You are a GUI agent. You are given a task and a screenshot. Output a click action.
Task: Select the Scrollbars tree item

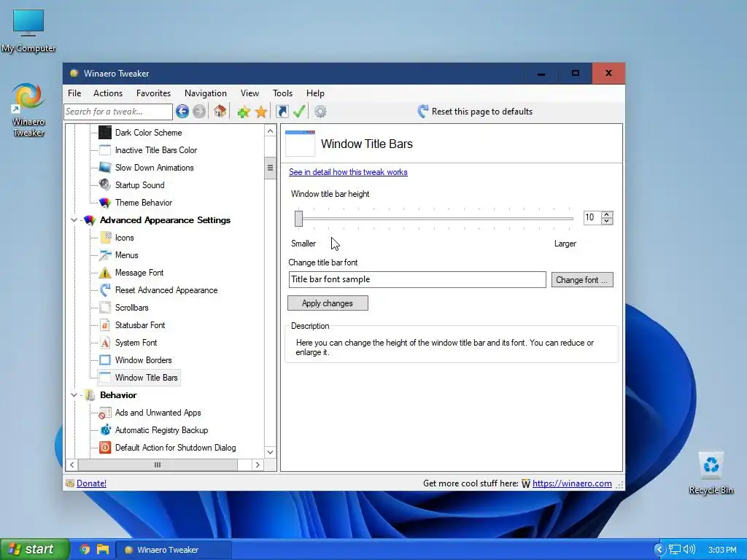[x=132, y=308]
